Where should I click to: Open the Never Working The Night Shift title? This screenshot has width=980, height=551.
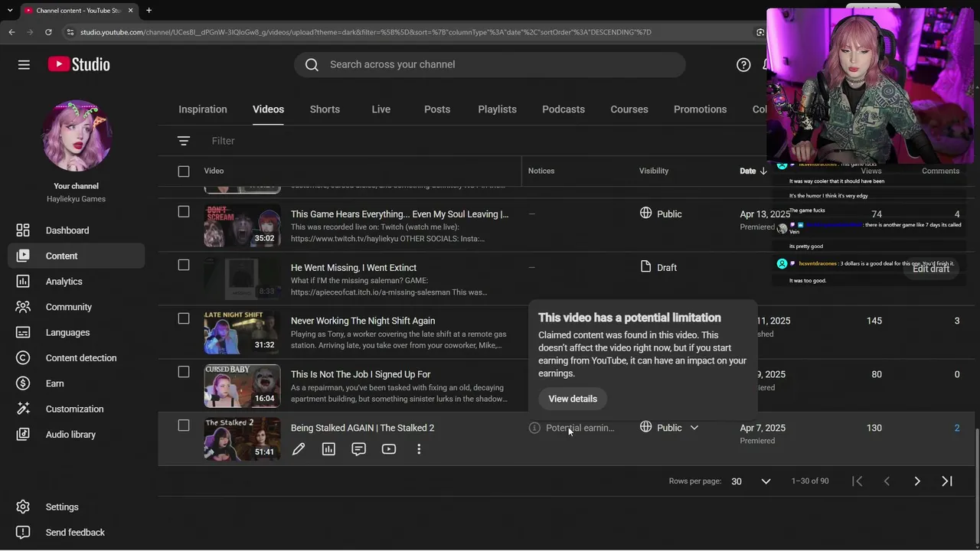pos(363,321)
